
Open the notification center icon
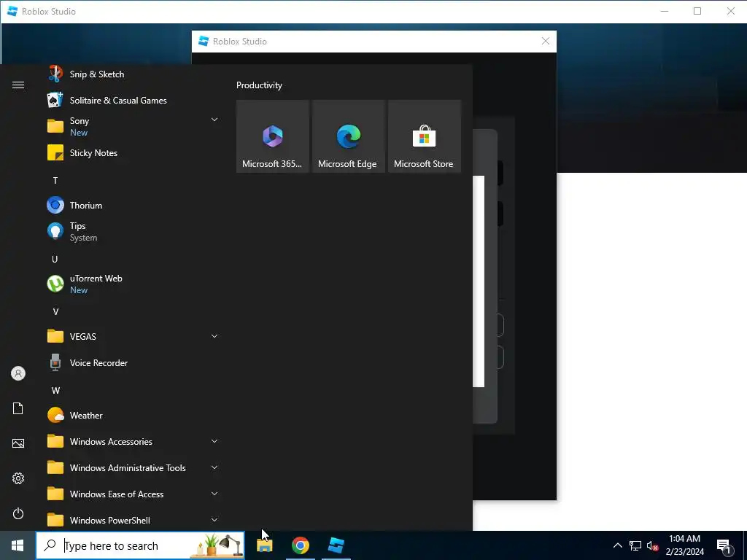coord(724,545)
